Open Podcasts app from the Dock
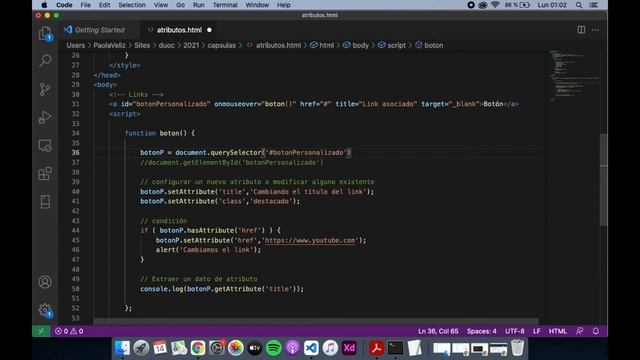This screenshot has width=640, height=360. (292, 348)
